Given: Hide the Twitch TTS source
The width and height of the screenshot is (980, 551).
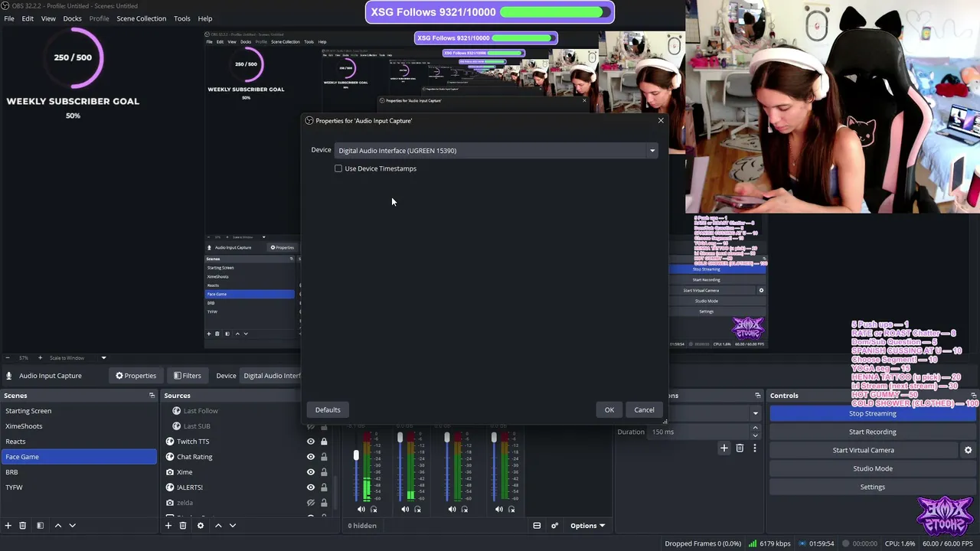Looking at the screenshot, I should (311, 442).
